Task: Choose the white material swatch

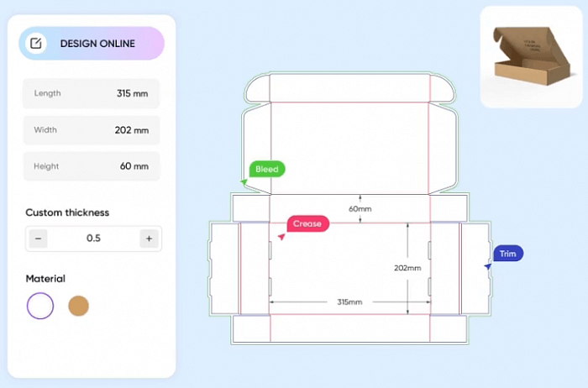Action: click(40, 306)
